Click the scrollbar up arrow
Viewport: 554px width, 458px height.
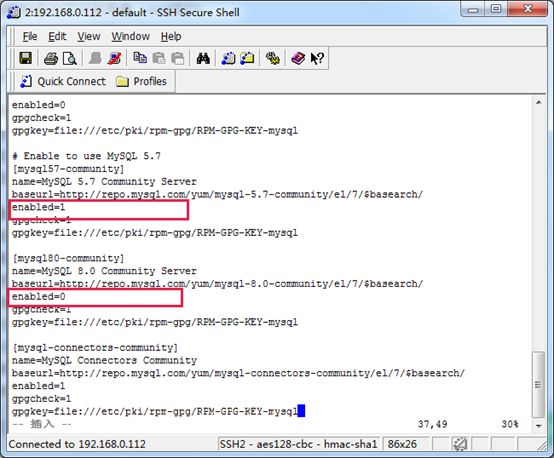[x=538, y=103]
